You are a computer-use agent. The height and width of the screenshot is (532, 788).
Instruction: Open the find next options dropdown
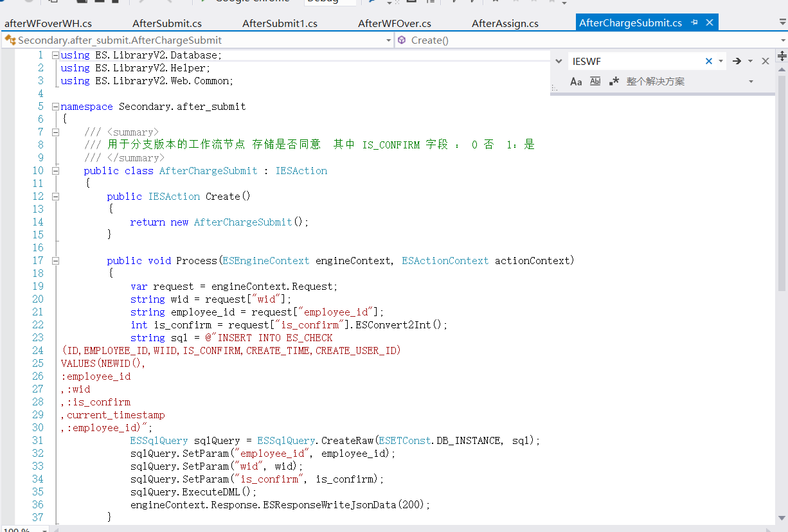[749, 61]
